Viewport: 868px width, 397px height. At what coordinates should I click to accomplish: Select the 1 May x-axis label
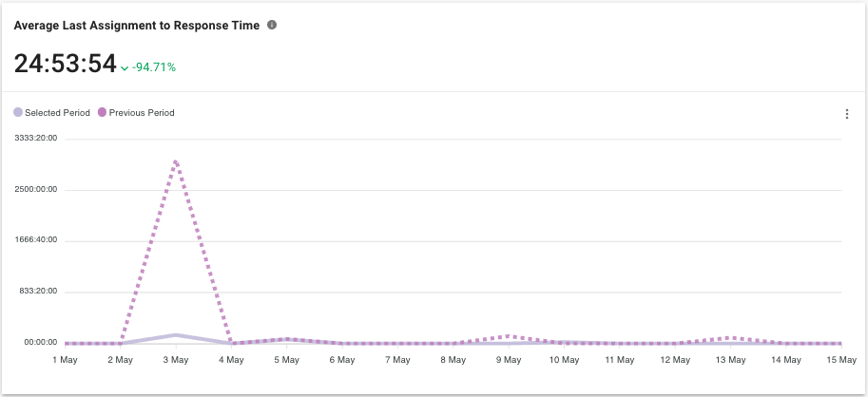tap(65, 360)
